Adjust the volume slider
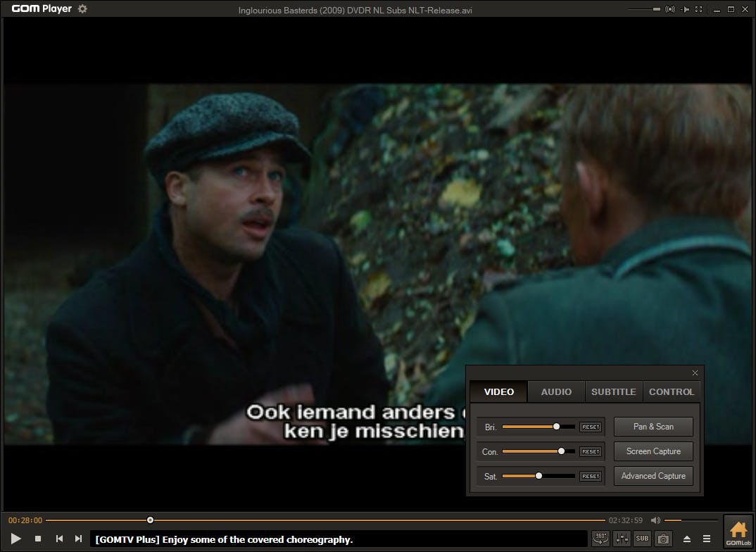The height and width of the screenshot is (552, 756). click(x=691, y=520)
